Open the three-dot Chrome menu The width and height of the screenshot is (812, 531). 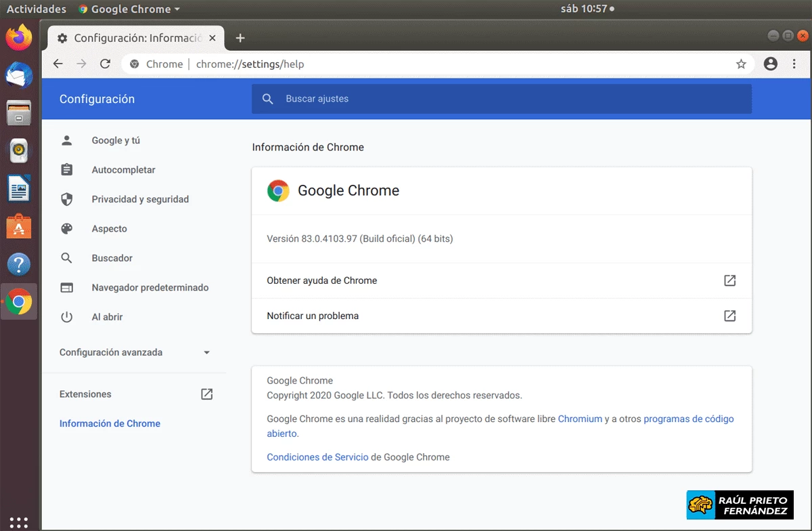(x=794, y=64)
